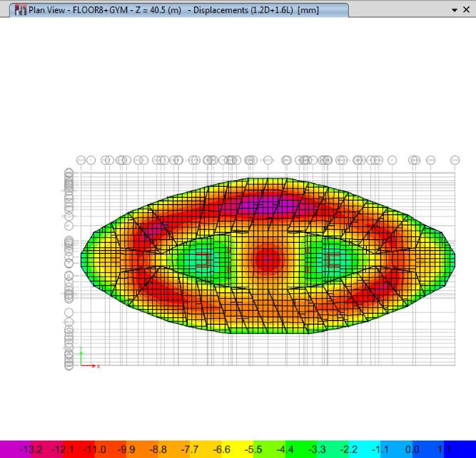Image resolution: width=476 pixels, height=458 pixels.
Task: Click the -4.4 legend value
Action: coord(285,449)
